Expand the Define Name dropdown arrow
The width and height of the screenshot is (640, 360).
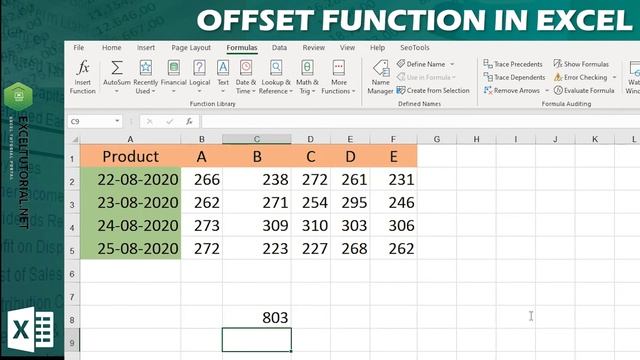452,64
